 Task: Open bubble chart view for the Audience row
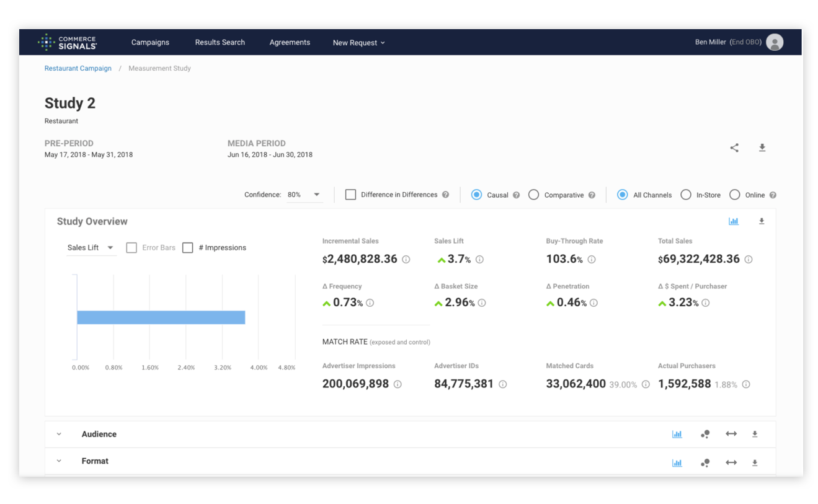click(705, 435)
